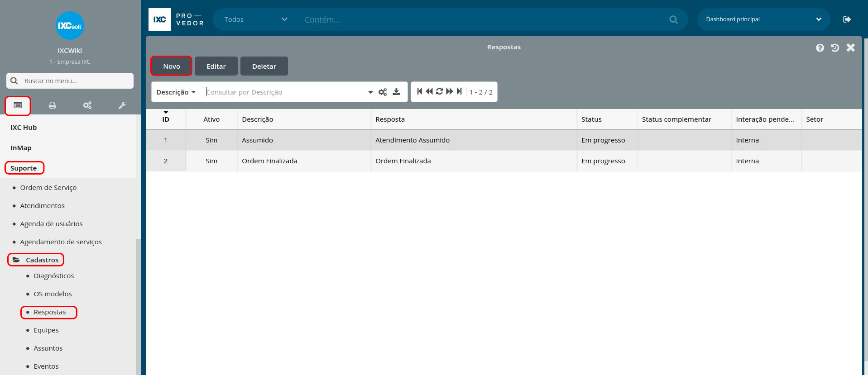This screenshot has height=375, width=868.
Task: Open Ordem de Serviço
Action: click(48, 188)
